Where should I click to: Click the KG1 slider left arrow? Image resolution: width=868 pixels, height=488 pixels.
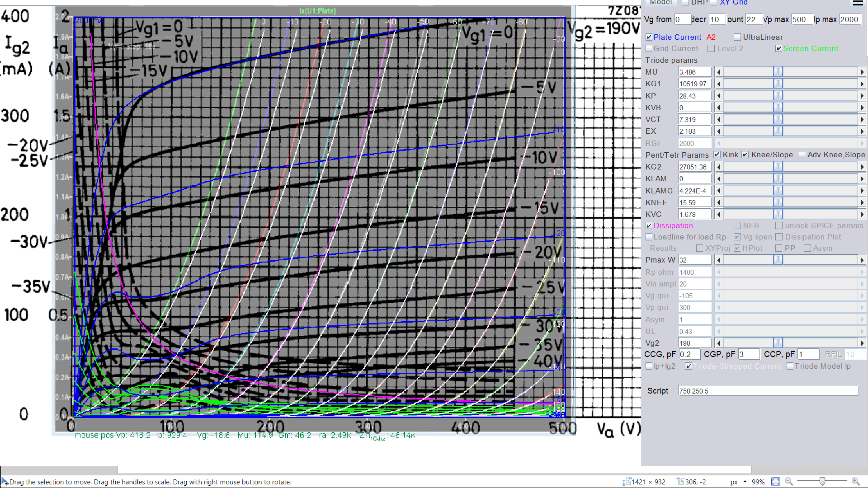click(719, 84)
